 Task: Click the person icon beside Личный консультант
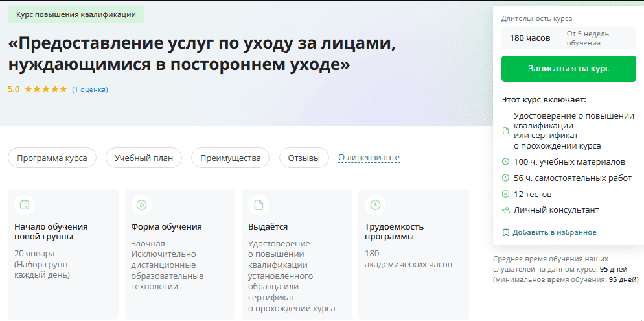[506, 210]
